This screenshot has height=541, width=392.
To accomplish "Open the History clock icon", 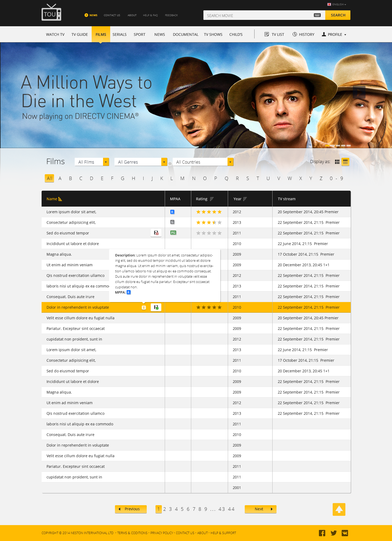I will [x=295, y=34].
